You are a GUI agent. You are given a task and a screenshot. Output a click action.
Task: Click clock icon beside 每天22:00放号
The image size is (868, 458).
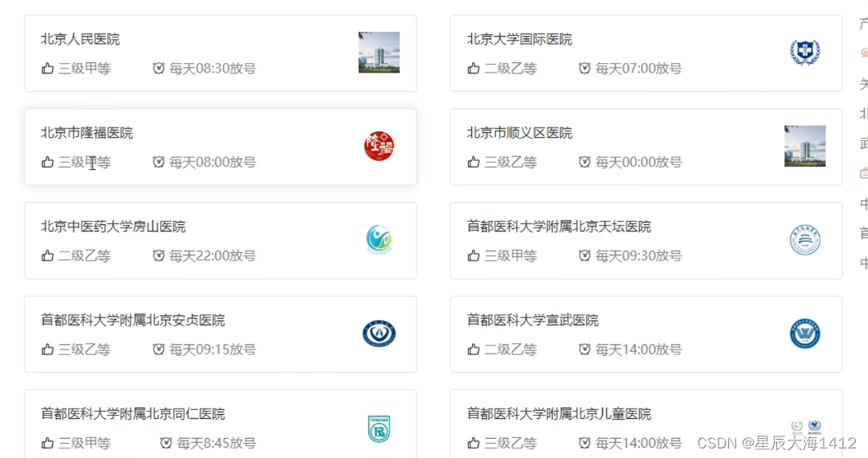point(159,255)
